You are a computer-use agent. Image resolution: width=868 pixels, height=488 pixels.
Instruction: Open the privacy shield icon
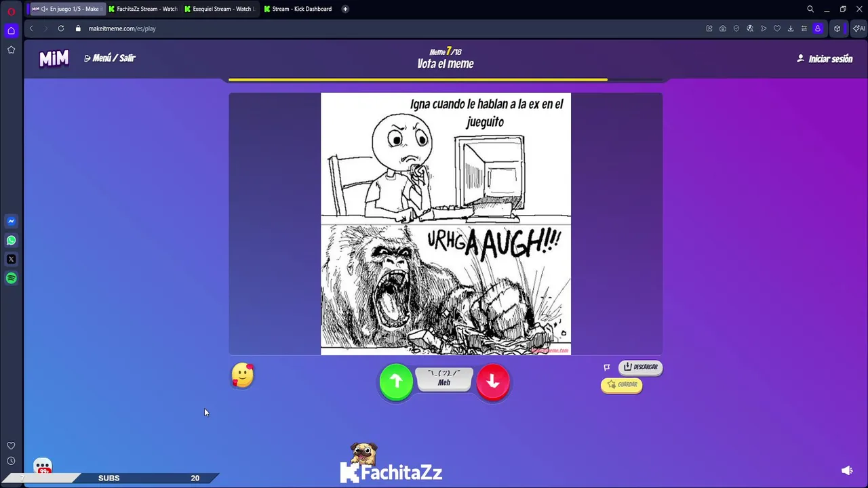click(x=736, y=28)
